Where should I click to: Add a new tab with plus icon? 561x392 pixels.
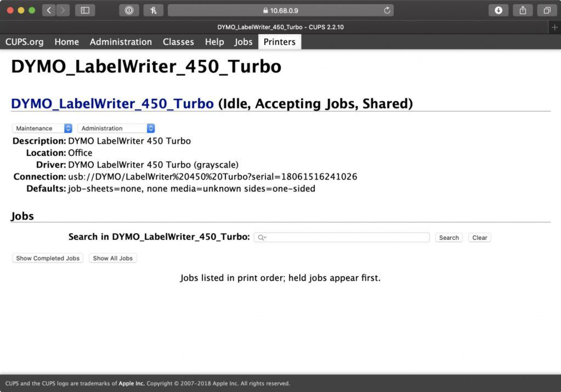point(554,27)
